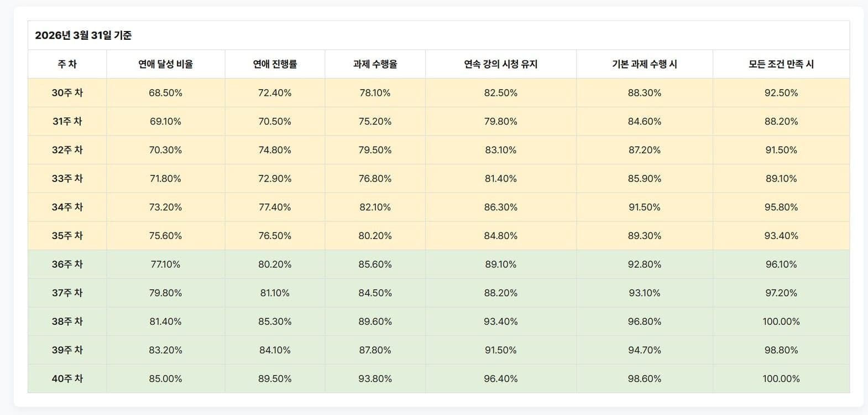Image resolution: width=868 pixels, height=415 pixels.
Task: Click the 94.70% cell in 39주 차
Action: (645, 350)
